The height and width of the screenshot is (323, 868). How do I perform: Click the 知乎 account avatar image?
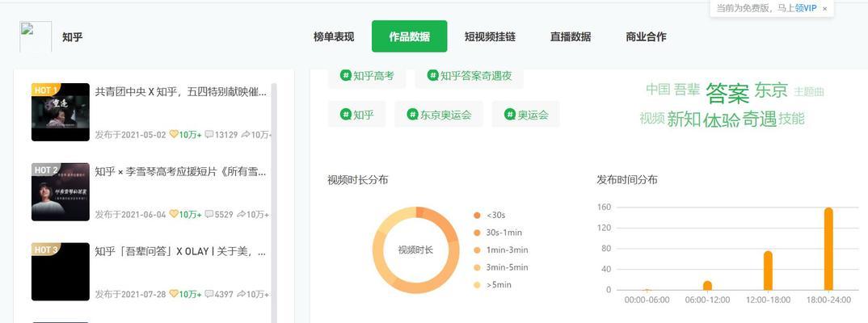point(36,36)
